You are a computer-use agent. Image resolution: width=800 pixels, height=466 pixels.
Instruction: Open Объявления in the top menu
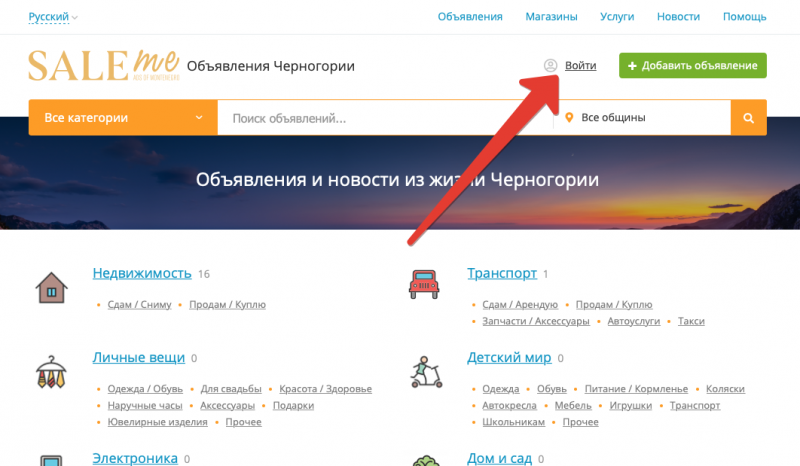pyautogui.click(x=470, y=17)
